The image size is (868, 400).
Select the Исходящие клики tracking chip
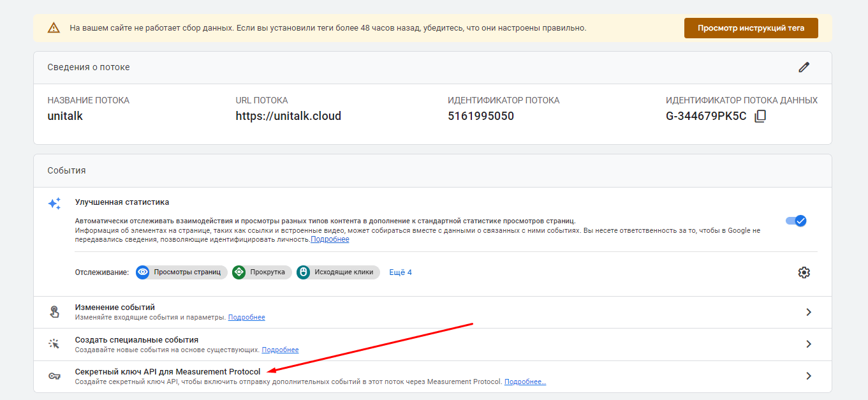pyautogui.click(x=338, y=272)
